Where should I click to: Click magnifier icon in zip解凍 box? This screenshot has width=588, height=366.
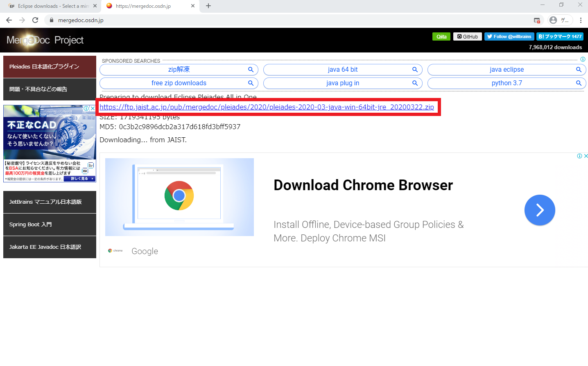click(x=251, y=70)
